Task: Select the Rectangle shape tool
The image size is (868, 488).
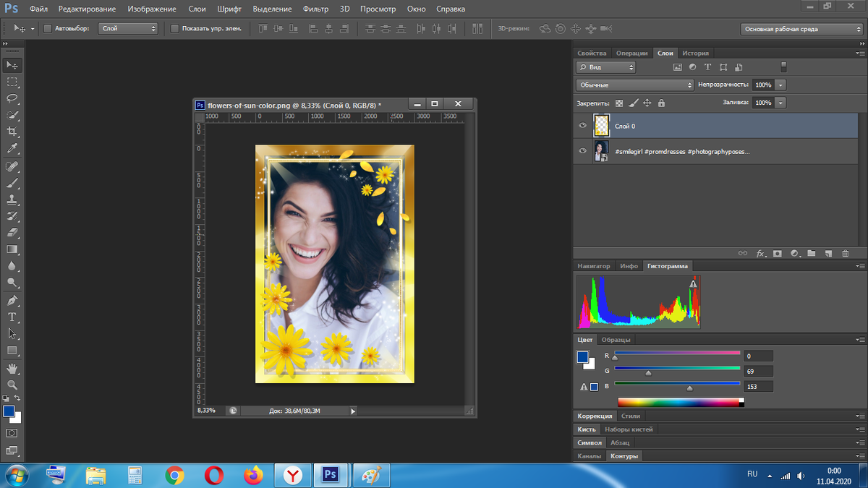Action: [12, 351]
